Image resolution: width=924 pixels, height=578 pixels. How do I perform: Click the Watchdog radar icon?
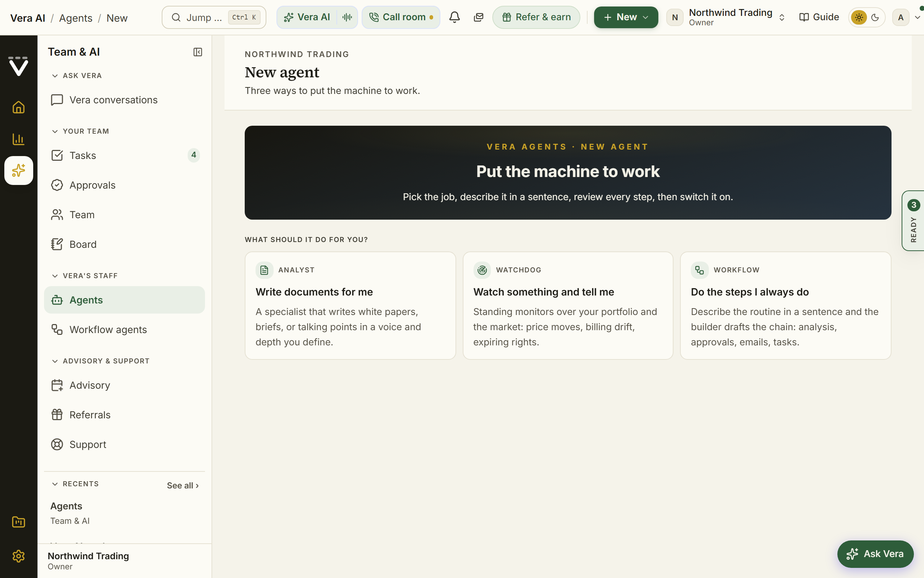[x=482, y=270]
